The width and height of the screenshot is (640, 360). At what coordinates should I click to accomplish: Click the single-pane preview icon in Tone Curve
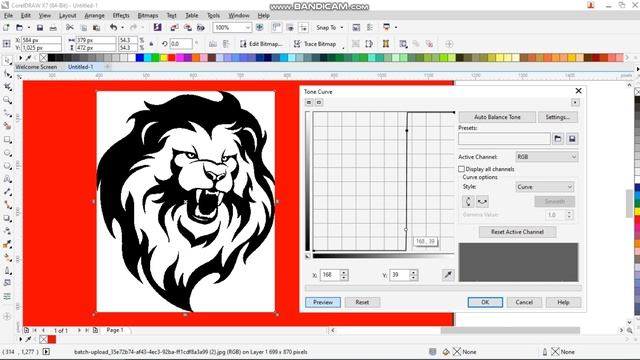319,102
